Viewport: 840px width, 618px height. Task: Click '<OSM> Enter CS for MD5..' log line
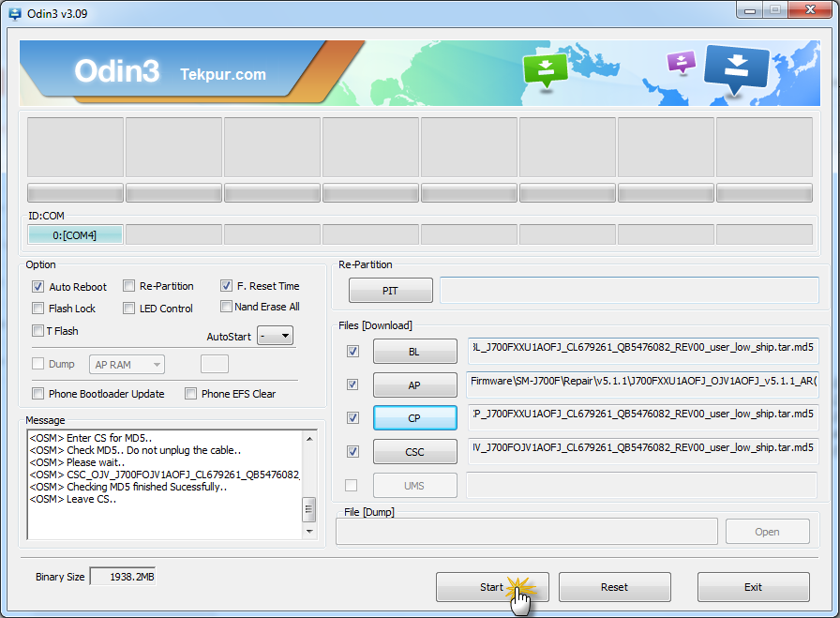(91, 438)
